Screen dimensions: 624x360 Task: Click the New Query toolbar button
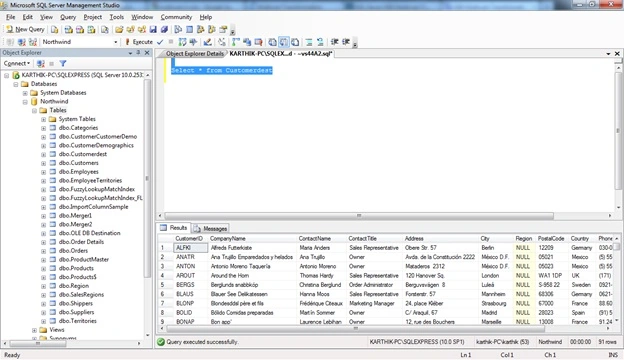[25, 29]
